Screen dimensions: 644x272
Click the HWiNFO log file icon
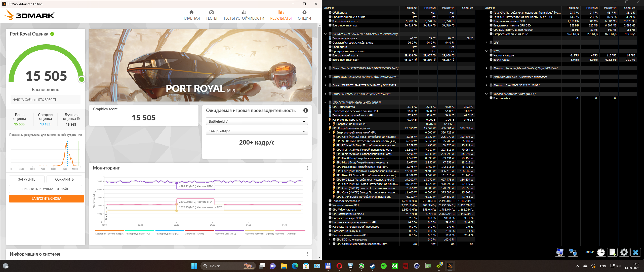coord(613,252)
